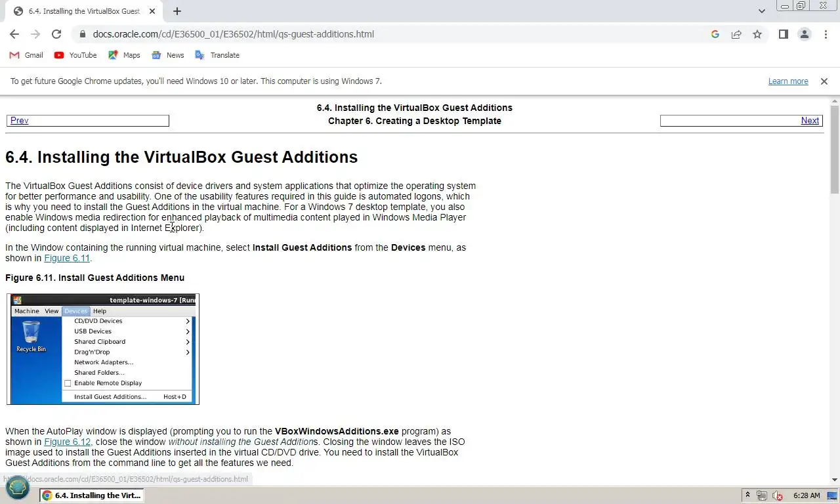Click the volume tray icon
The width and height of the screenshot is (840, 504).
click(778, 495)
